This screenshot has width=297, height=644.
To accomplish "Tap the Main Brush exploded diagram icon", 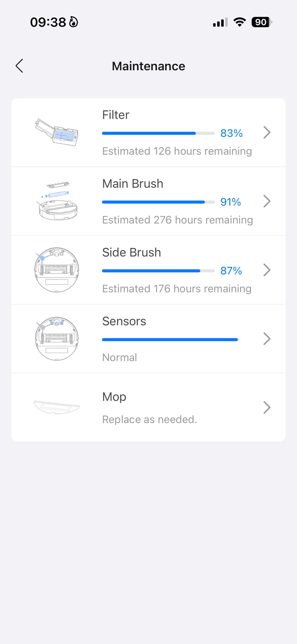I will 57,201.
